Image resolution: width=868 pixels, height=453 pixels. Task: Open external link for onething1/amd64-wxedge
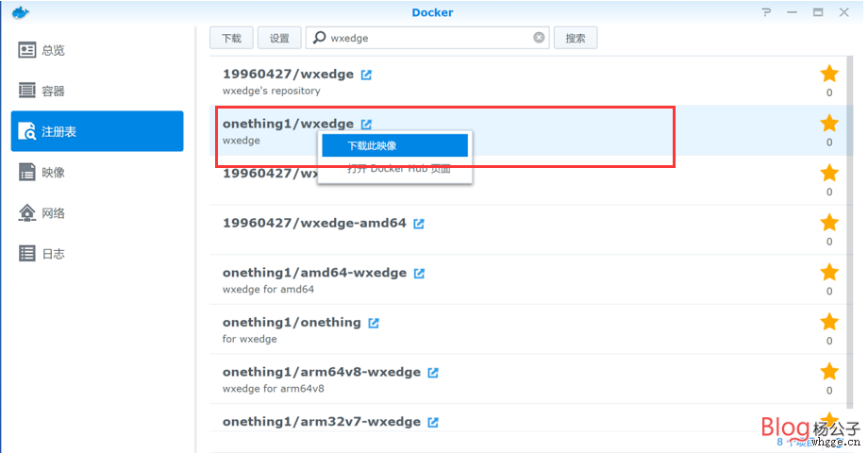pyautogui.click(x=420, y=273)
